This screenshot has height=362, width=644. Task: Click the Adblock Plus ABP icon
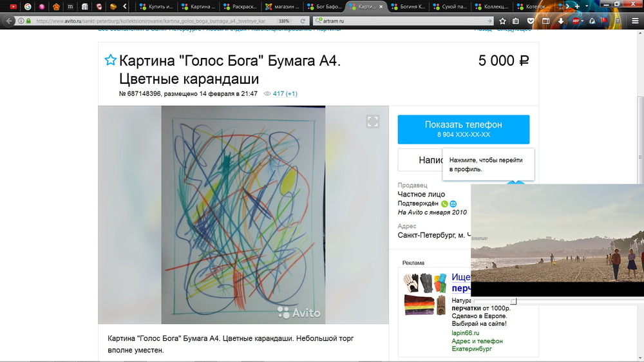tap(575, 21)
